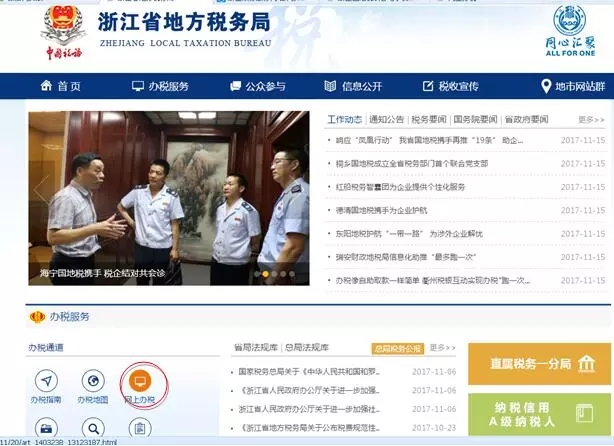
Task: Click 更多>> beside 总局税务公报
Action: [x=442, y=348]
